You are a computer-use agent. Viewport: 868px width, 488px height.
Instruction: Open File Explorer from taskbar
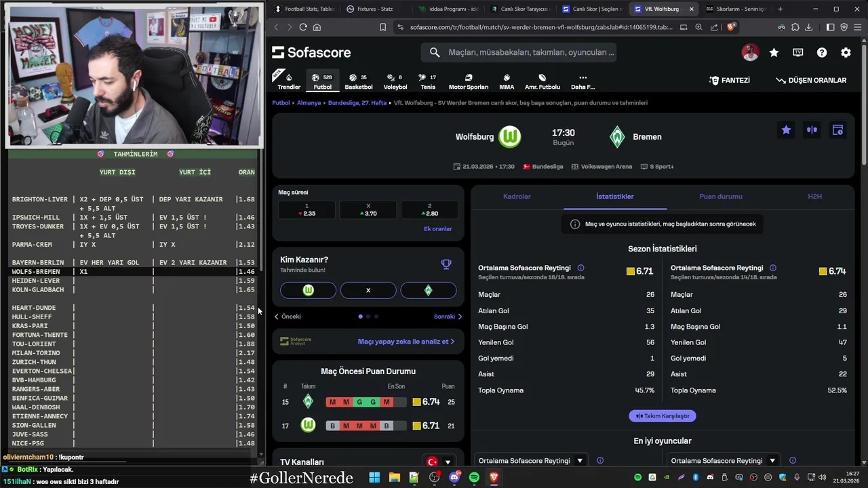[x=394, y=477]
